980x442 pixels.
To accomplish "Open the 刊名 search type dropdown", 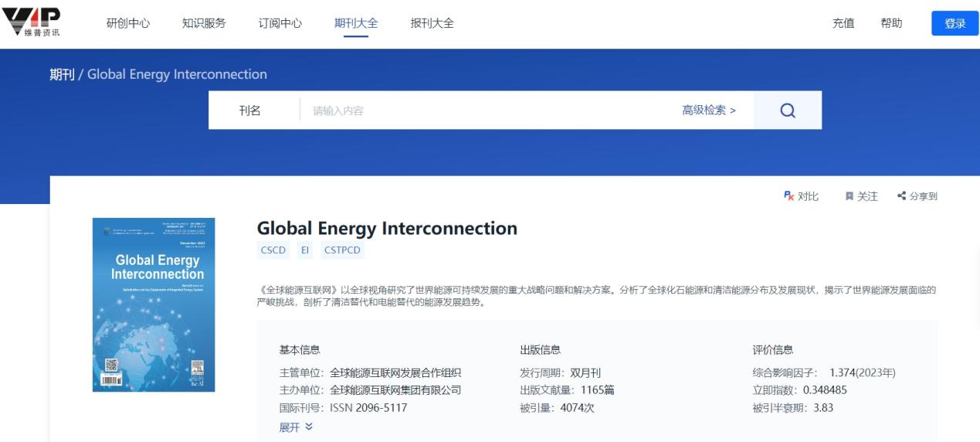I will tap(250, 110).
